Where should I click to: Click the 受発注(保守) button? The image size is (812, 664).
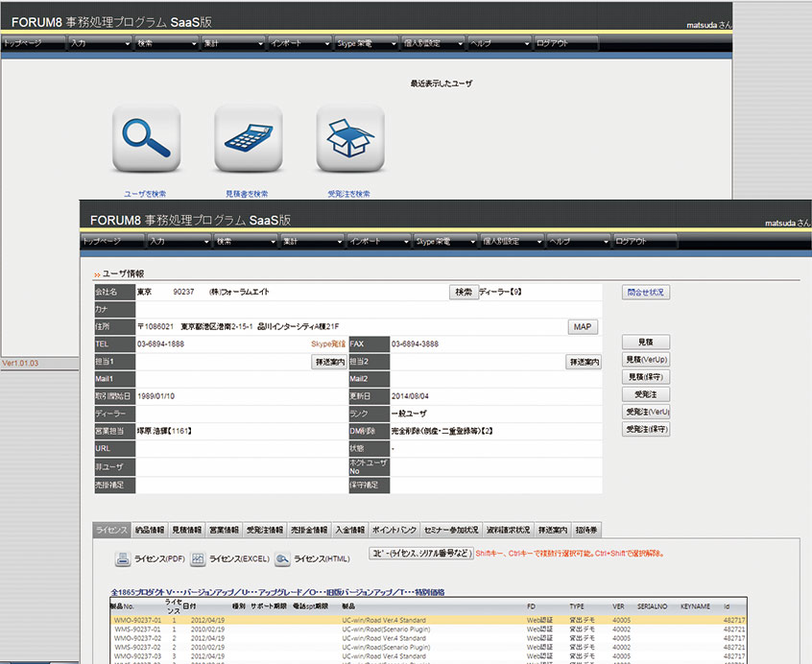tap(646, 430)
